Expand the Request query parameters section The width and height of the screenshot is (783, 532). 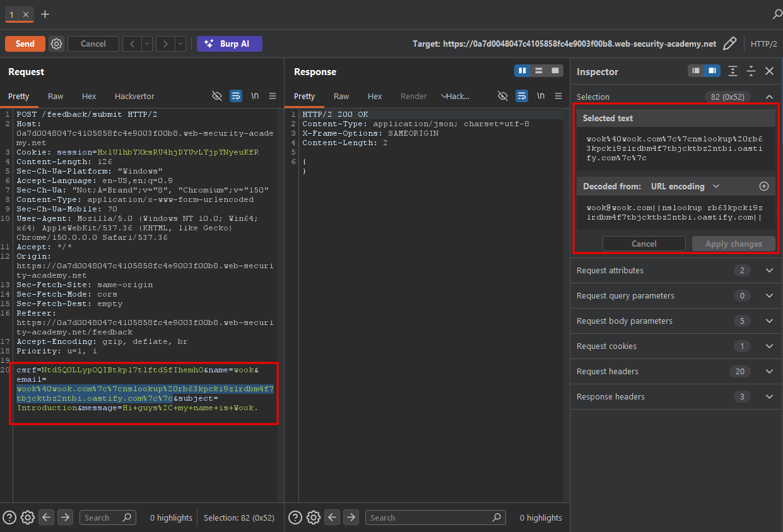pos(769,295)
